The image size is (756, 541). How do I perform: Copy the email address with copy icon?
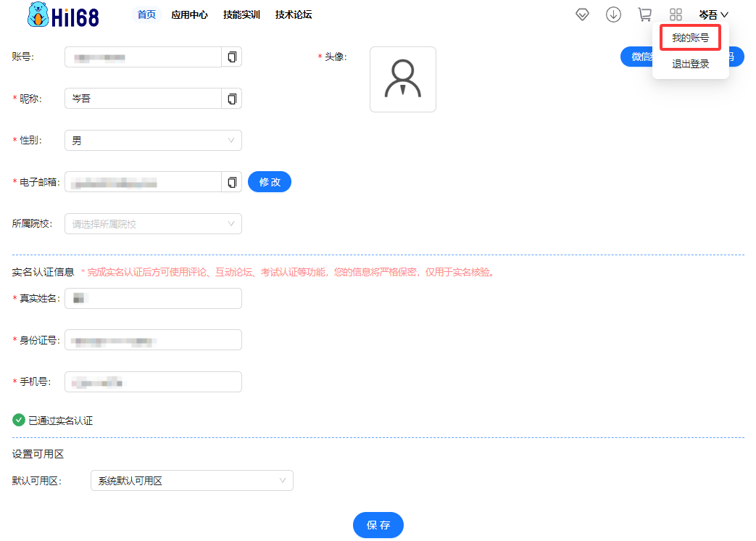[x=232, y=182]
